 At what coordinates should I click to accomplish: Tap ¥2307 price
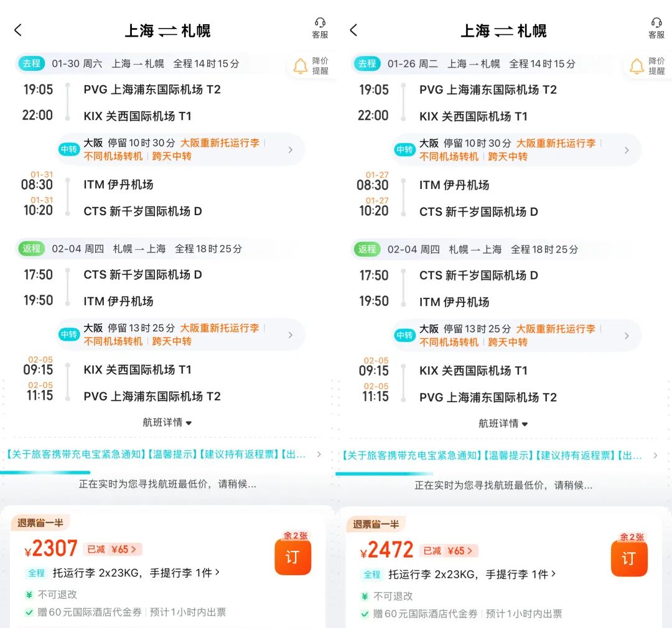coord(51,548)
